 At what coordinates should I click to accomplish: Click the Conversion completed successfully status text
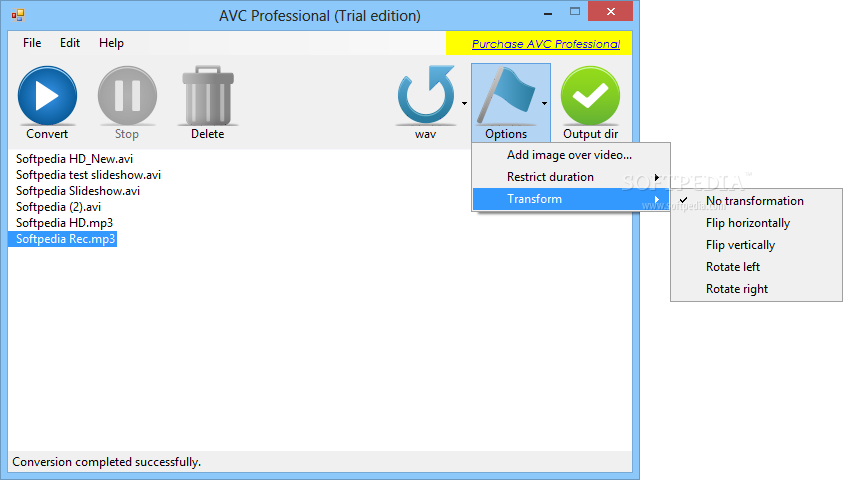point(106,462)
